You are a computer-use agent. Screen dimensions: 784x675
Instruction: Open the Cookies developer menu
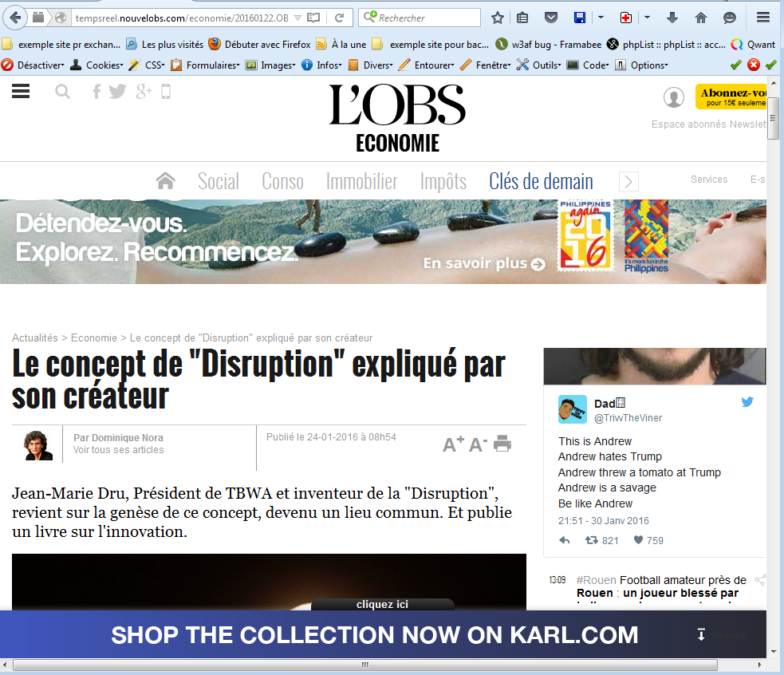[x=97, y=65]
